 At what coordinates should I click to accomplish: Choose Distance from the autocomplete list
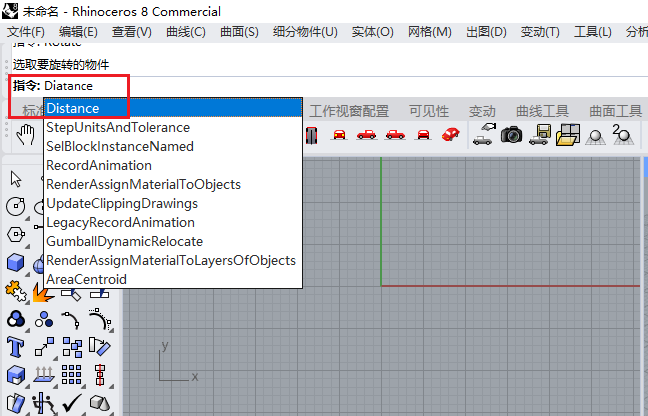173,108
